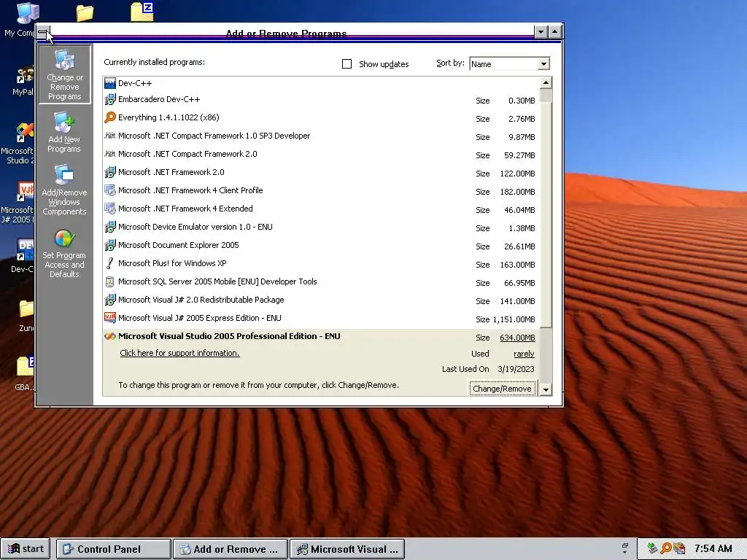747x560 pixels.
Task: Click the .NET Framework 4 Client Profile icon
Action: [x=110, y=190]
